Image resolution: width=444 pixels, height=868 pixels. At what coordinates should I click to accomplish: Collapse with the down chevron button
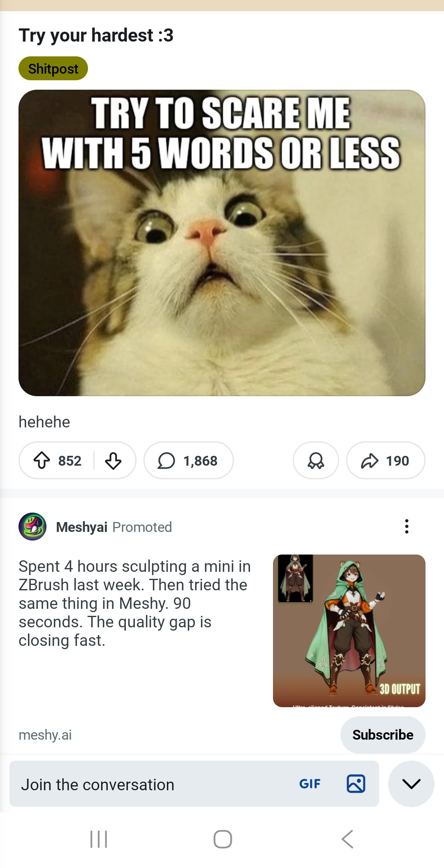pyautogui.click(x=411, y=784)
